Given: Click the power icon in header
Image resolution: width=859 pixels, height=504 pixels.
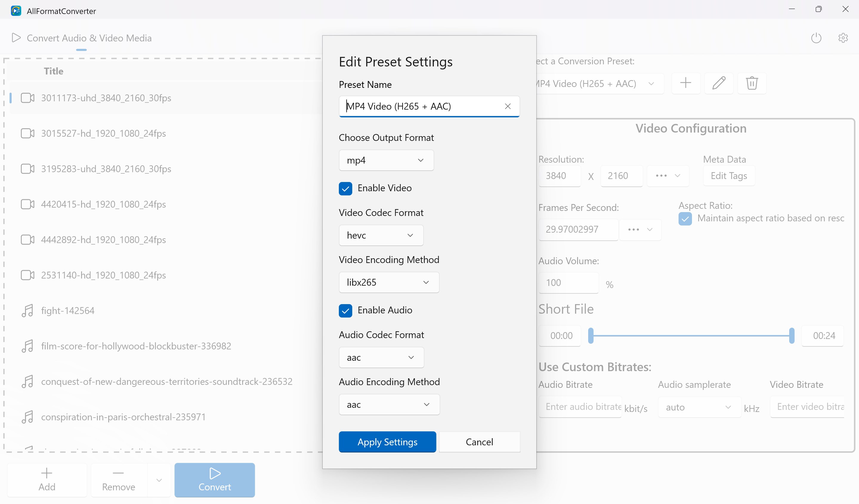Looking at the screenshot, I should pyautogui.click(x=816, y=38).
